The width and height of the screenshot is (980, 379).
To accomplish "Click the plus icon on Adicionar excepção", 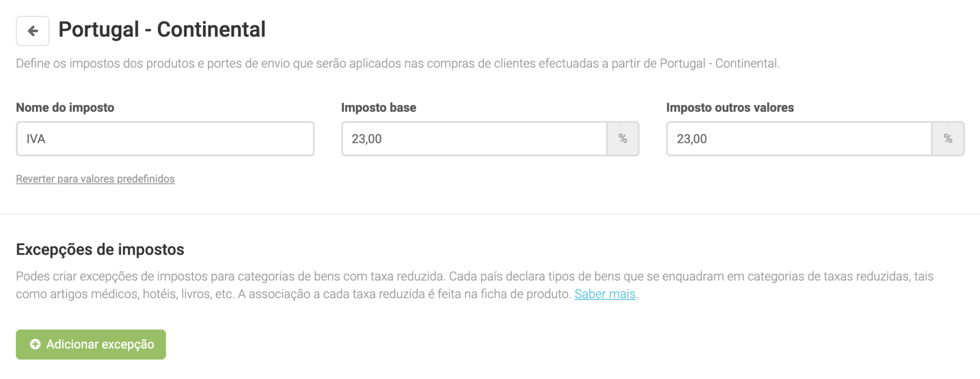I will 35,344.
